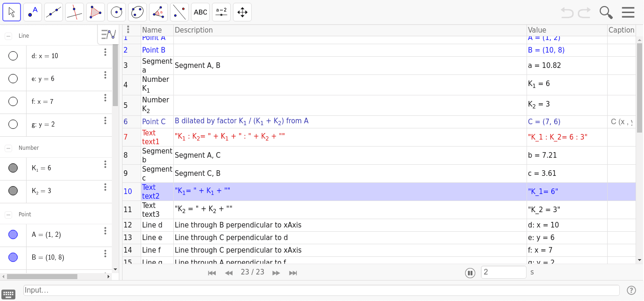
Task: Select row 6 Point C
Action: 379,122
